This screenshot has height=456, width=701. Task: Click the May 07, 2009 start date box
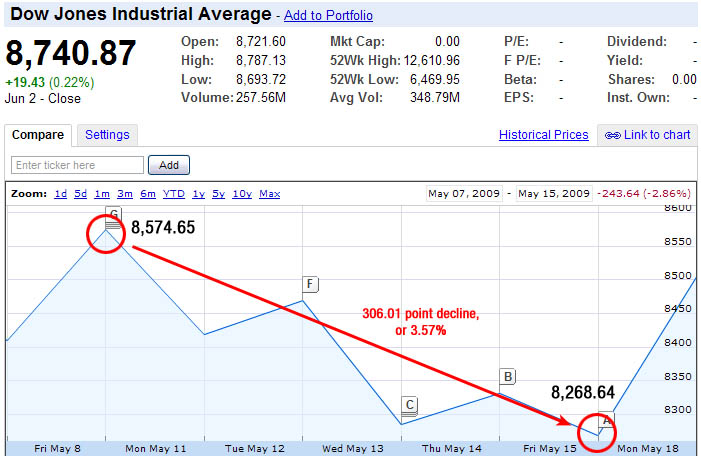(x=464, y=194)
